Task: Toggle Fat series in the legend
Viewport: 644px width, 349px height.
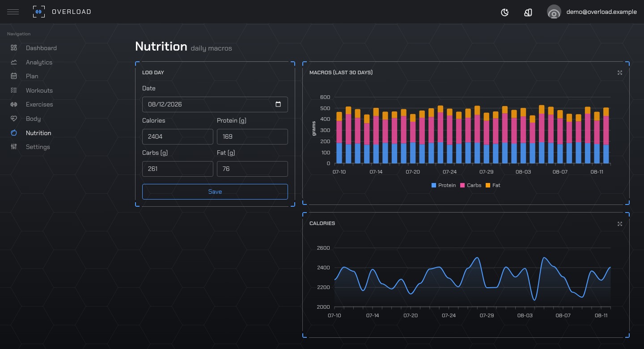Action: click(493, 185)
